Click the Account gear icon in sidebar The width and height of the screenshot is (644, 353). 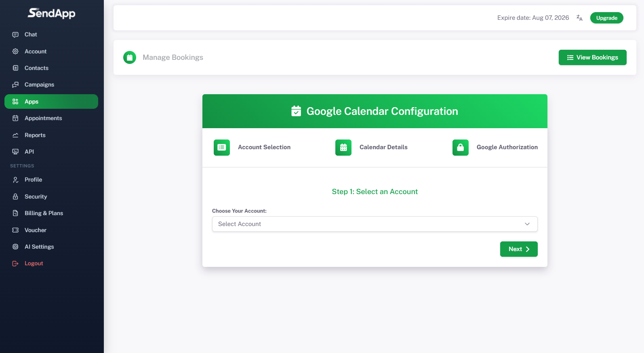[x=15, y=51]
